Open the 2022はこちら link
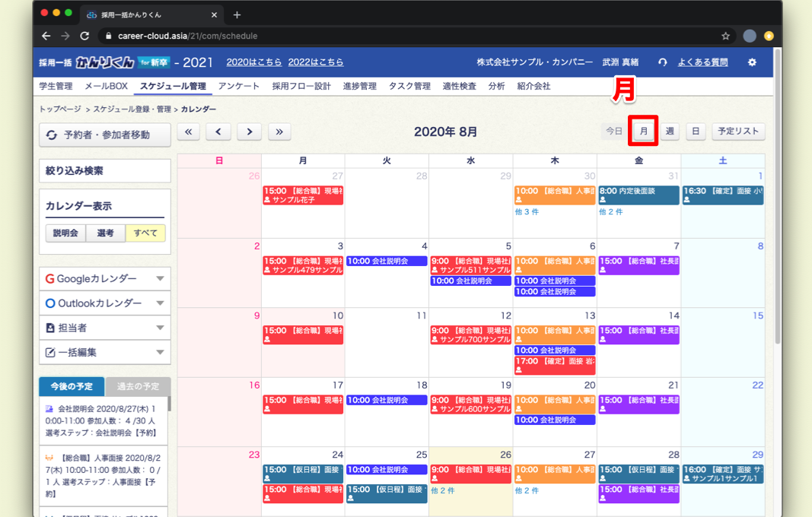Viewport: 812px width, 517px height. [x=316, y=62]
